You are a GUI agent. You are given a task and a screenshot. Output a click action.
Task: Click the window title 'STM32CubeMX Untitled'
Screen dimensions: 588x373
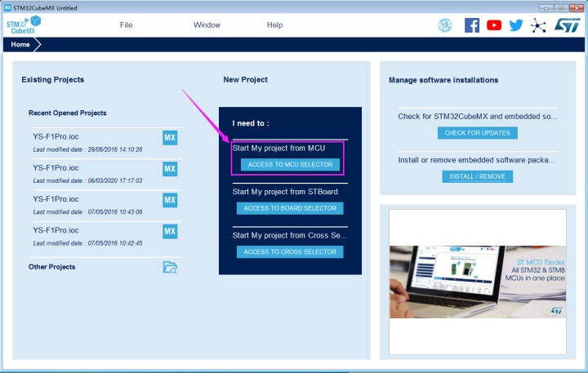45,7
